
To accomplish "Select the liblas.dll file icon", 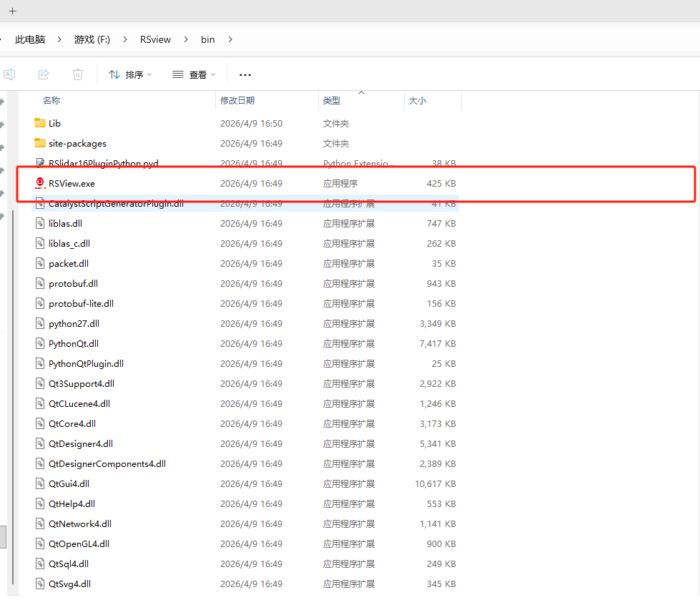I will [x=40, y=223].
